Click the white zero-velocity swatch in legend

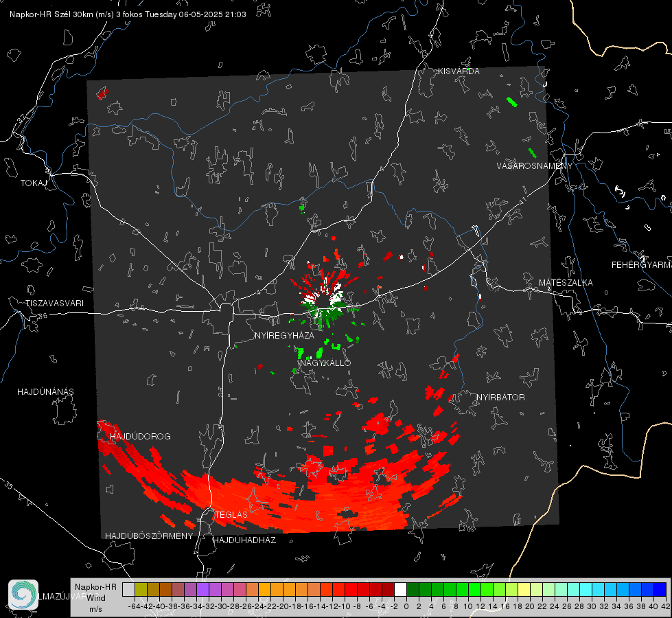coord(400,589)
